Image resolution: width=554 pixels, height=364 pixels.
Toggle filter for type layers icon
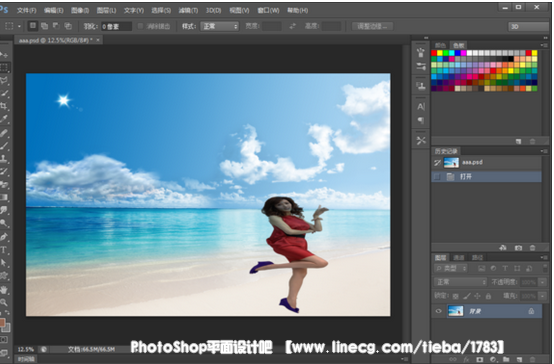(505, 269)
